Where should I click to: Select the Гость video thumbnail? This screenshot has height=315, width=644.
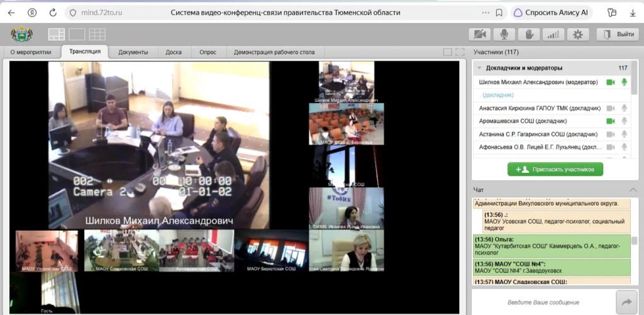45,293
